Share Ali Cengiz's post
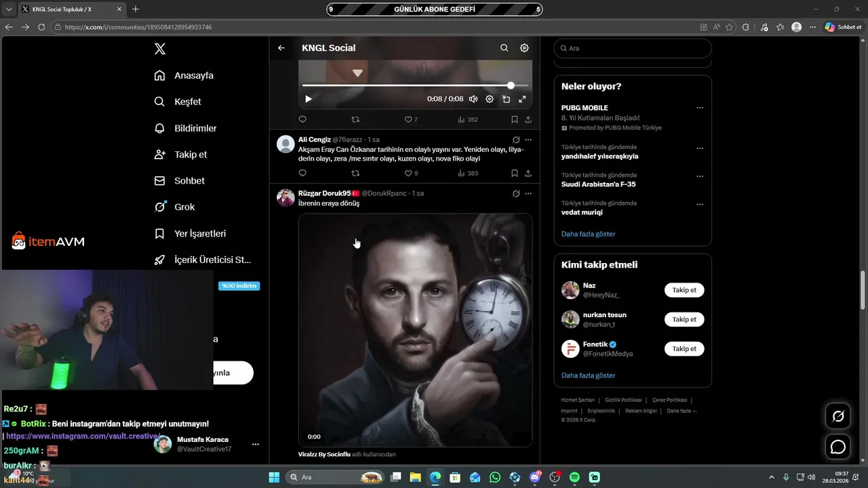The image size is (868, 488). [528, 174]
